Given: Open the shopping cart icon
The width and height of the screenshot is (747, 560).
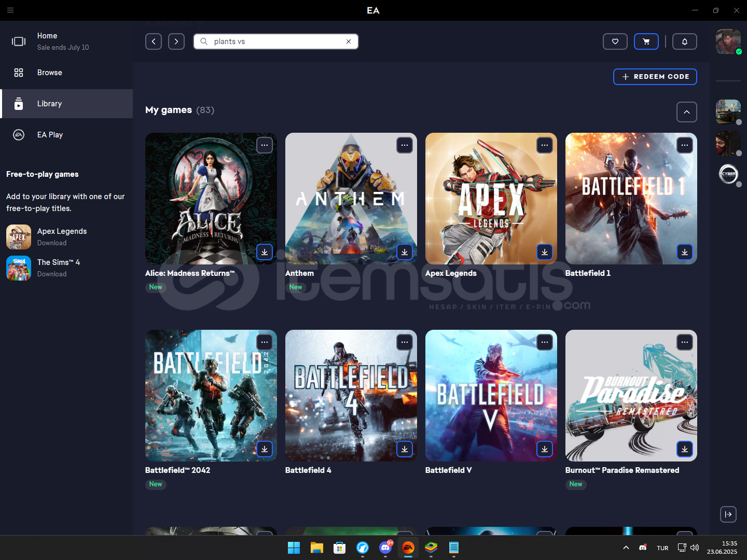Looking at the screenshot, I should pos(646,41).
